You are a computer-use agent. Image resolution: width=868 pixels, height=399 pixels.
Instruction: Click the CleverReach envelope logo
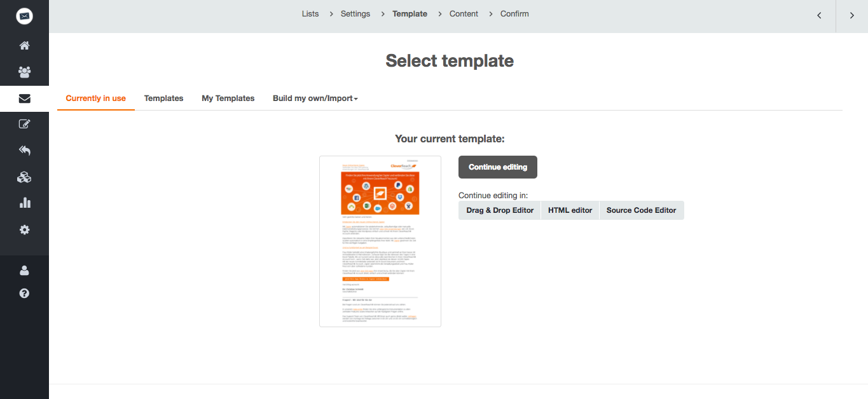point(24,17)
